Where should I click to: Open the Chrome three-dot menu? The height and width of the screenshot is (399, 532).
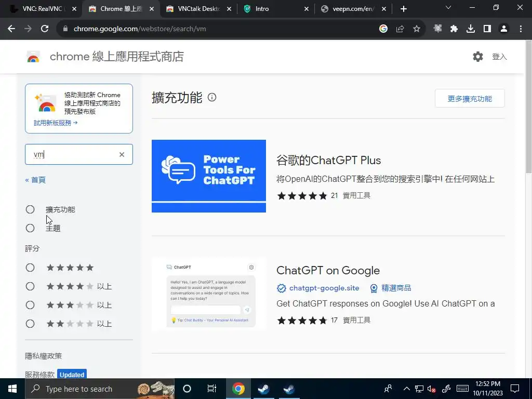pyautogui.click(x=521, y=29)
